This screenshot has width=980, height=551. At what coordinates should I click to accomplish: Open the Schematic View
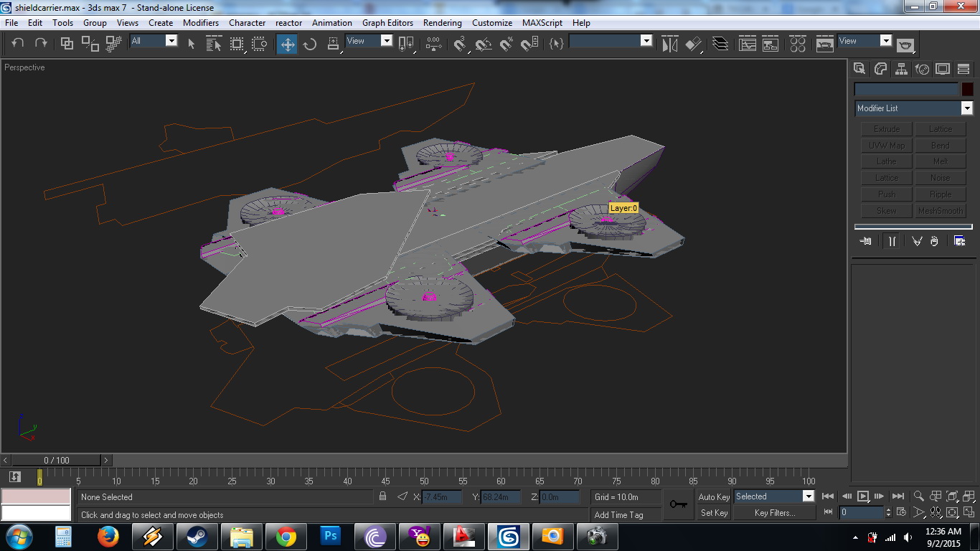(x=771, y=44)
